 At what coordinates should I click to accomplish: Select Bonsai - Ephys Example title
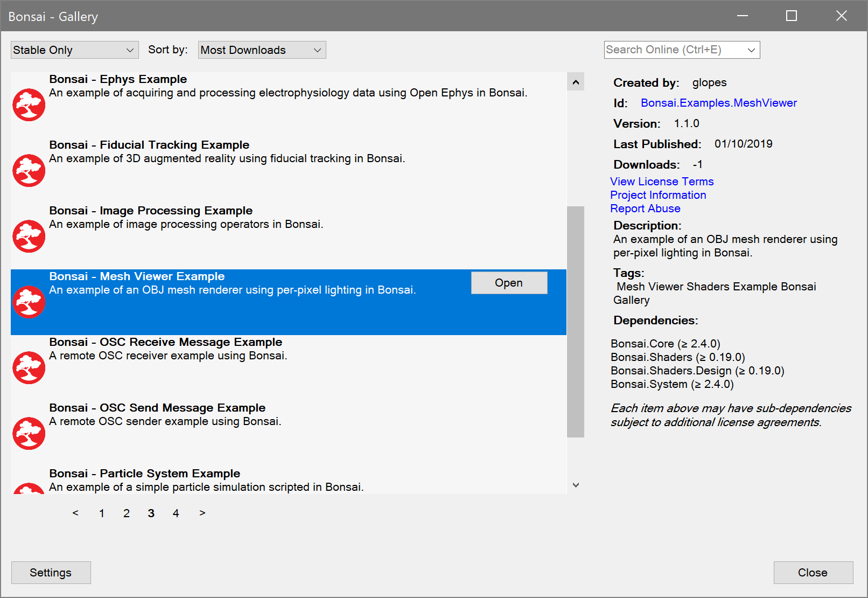tap(118, 79)
